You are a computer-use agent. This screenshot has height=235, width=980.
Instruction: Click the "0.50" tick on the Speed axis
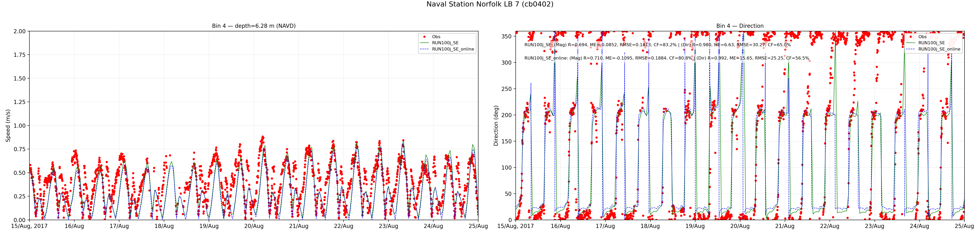click(19, 173)
